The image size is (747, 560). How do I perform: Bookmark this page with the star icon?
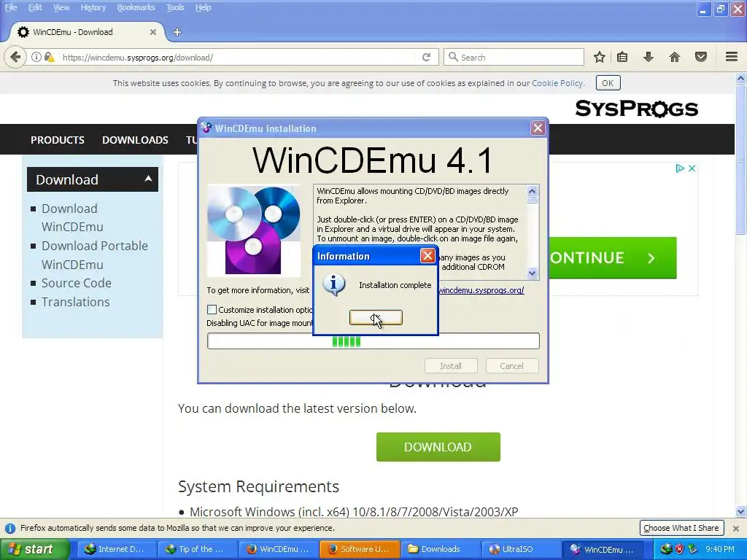(x=600, y=57)
